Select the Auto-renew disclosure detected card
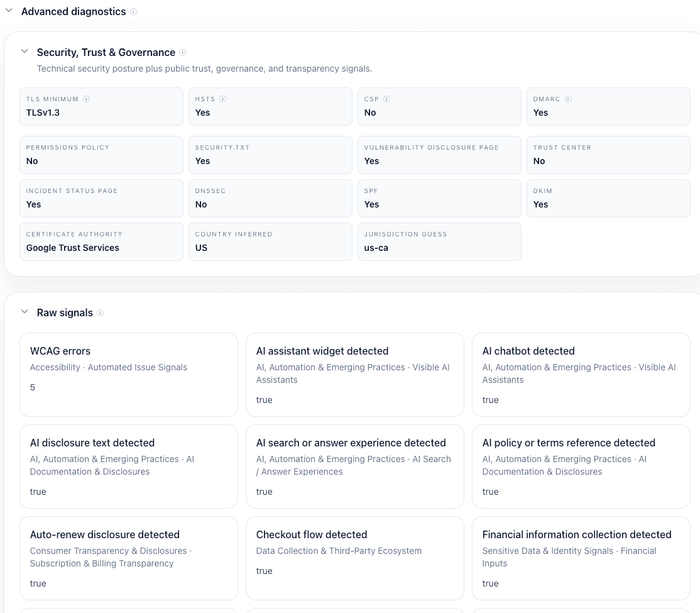The width and height of the screenshot is (700, 613). click(x=128, y=558)
